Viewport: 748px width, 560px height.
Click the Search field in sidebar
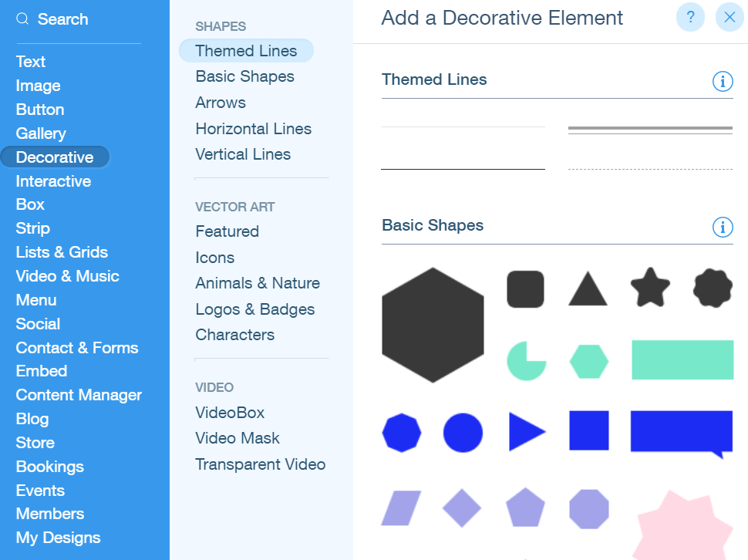click(x=79, y=19)
